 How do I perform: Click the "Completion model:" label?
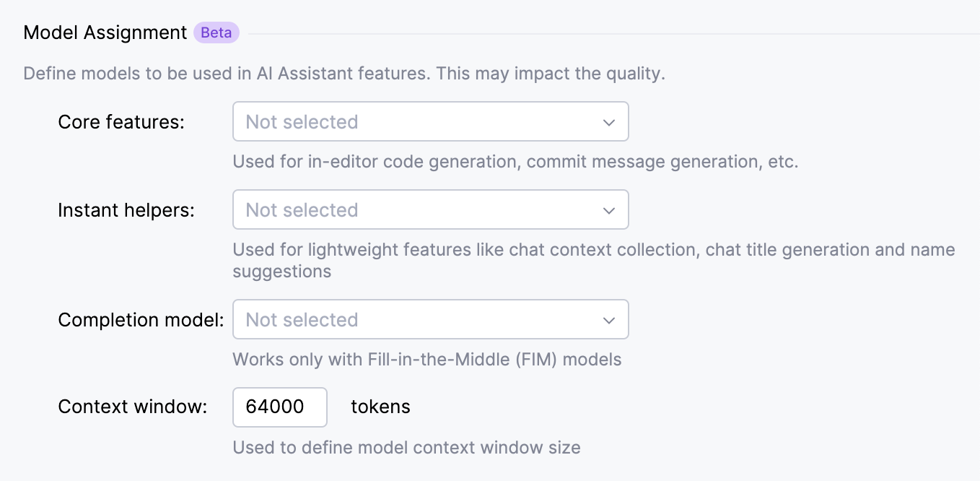tap(141, 320)
